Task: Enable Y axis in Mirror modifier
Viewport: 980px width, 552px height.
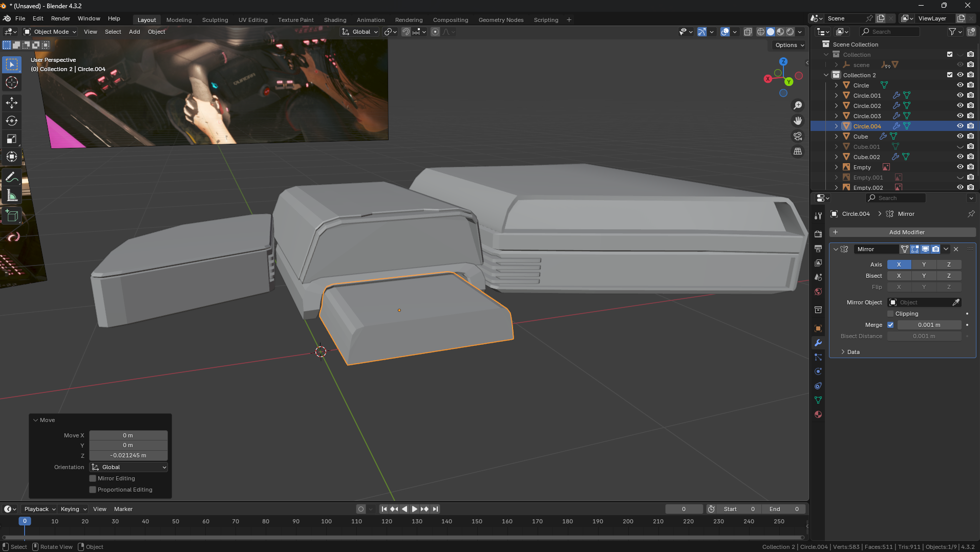Action: [924, 264]
